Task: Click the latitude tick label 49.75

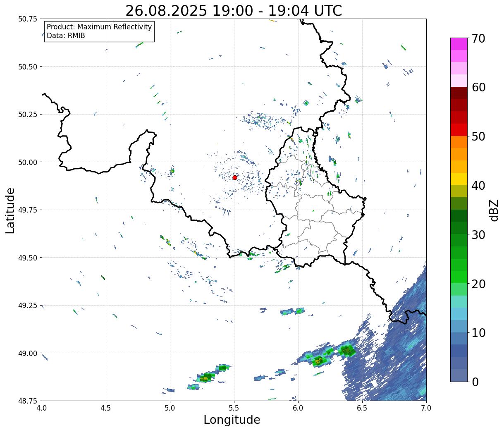Action: pos(28,210)
